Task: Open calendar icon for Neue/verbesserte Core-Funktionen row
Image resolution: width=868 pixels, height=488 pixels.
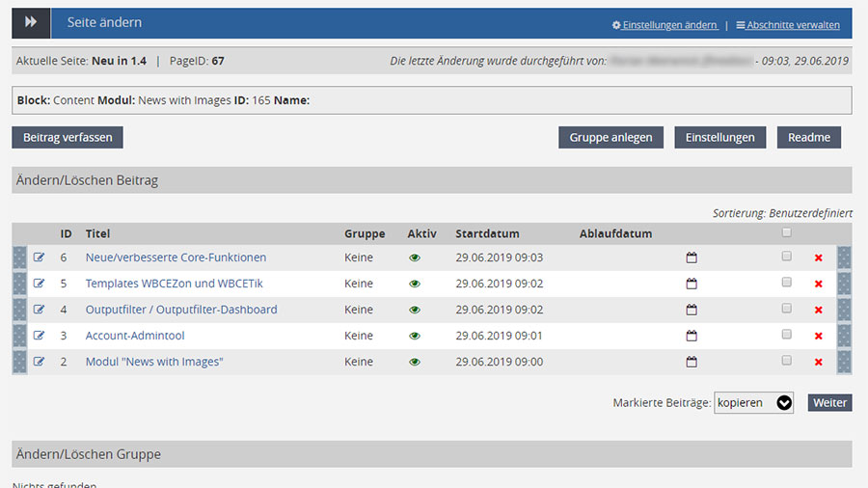Action: [x=692, y=258]
